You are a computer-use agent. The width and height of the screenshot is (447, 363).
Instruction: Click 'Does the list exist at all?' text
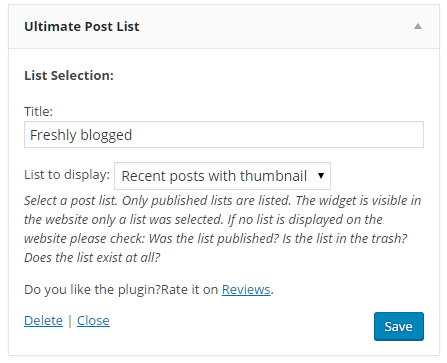(92, 257)
